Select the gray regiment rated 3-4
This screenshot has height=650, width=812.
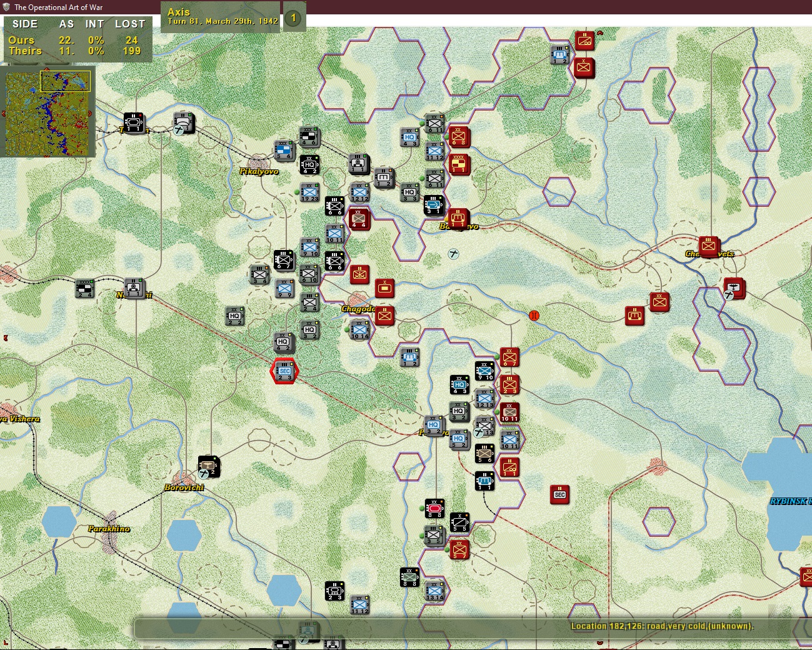click(x=259, y=275)
